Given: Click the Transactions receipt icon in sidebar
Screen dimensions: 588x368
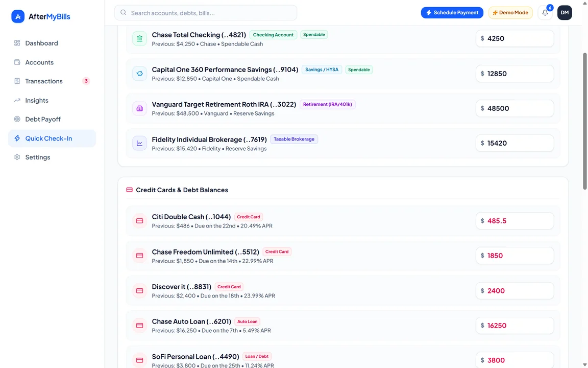Looking at the screenshot, I should 17,81.
